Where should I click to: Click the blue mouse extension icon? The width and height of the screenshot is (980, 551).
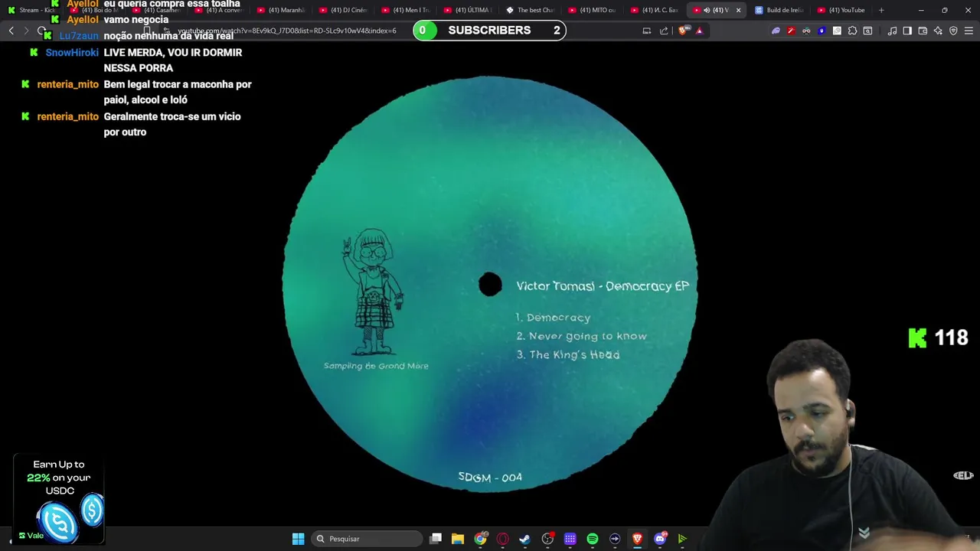pyautogui.click(x=822, y=31)
